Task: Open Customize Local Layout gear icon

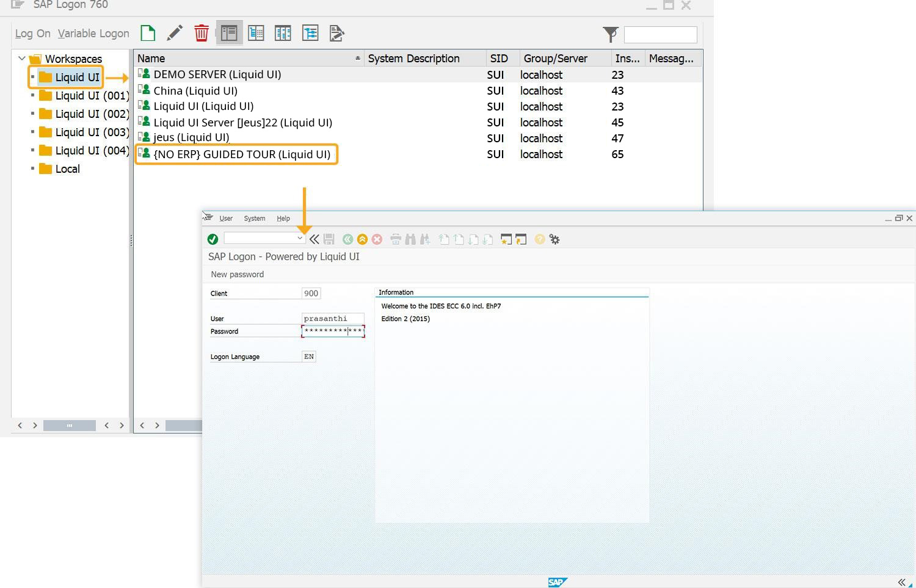Action: 554,239
